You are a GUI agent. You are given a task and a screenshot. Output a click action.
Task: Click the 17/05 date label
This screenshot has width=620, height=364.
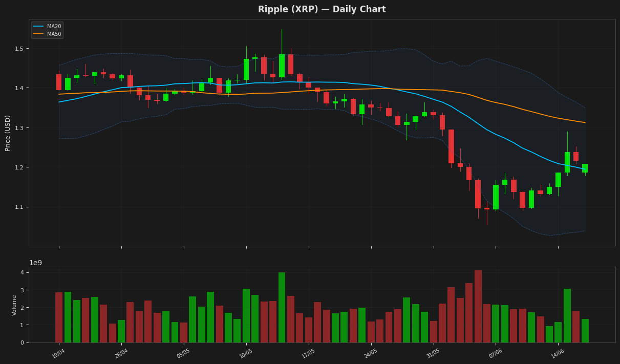(x=308, y=353)
